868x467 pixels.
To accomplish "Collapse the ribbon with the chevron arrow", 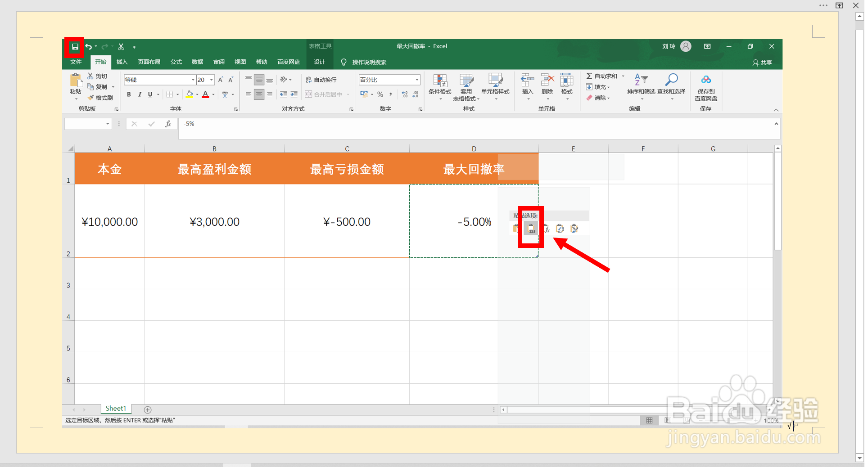I will coord(776,110).
